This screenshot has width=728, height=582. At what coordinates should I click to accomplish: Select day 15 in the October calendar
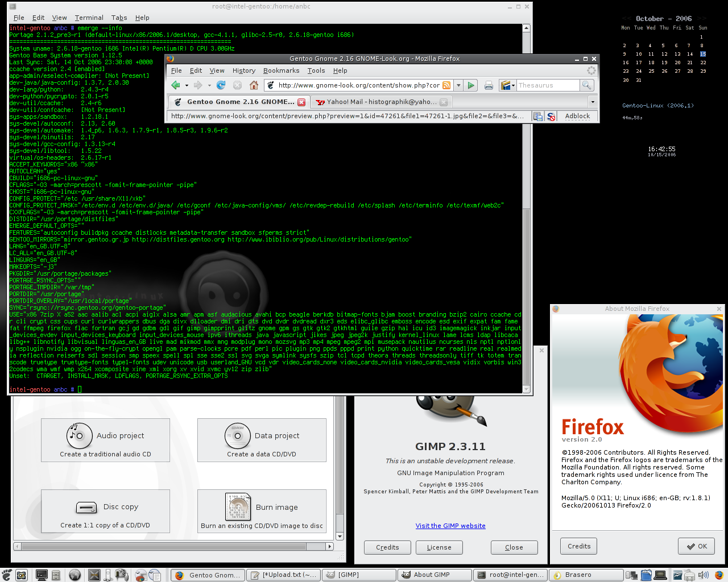tap(703, 54)
